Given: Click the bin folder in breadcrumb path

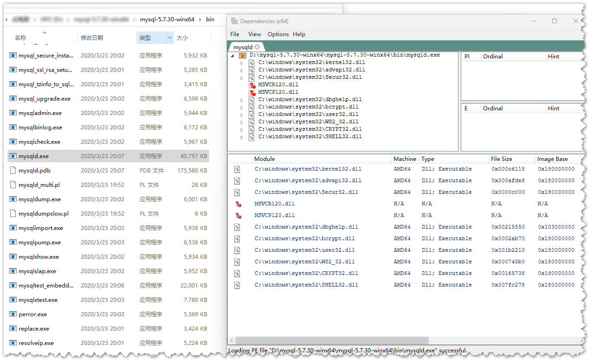Looking at the screenshot, I should (210, 19).
